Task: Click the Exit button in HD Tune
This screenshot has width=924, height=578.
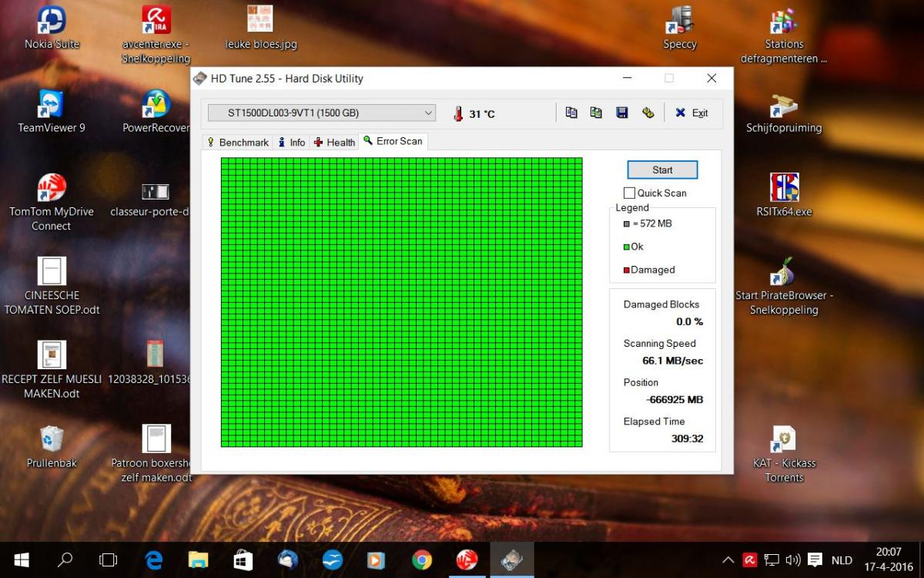Action: (691, 113)
